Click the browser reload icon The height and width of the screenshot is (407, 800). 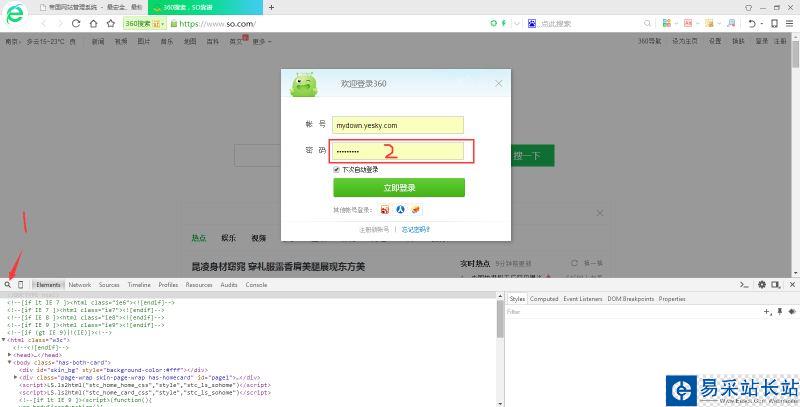point(76,23)
